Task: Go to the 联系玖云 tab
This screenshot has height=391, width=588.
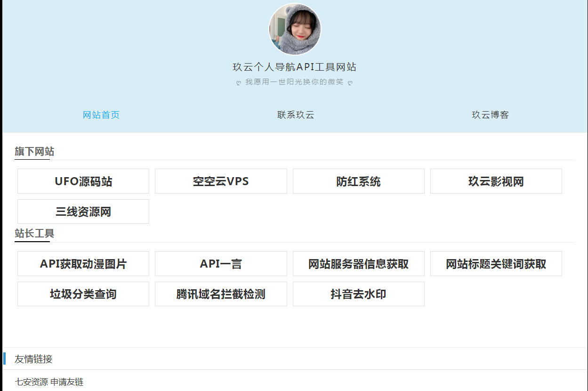Action: click(x=296, y=115)
